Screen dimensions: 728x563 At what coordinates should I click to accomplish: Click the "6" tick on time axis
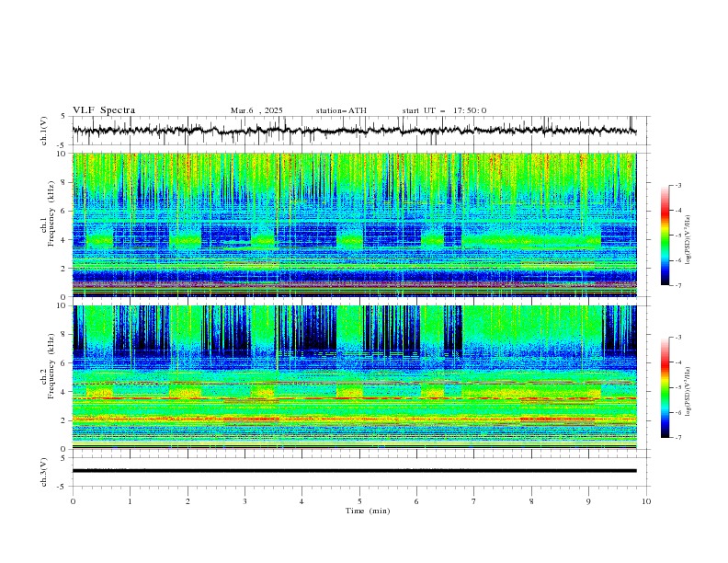416,501
